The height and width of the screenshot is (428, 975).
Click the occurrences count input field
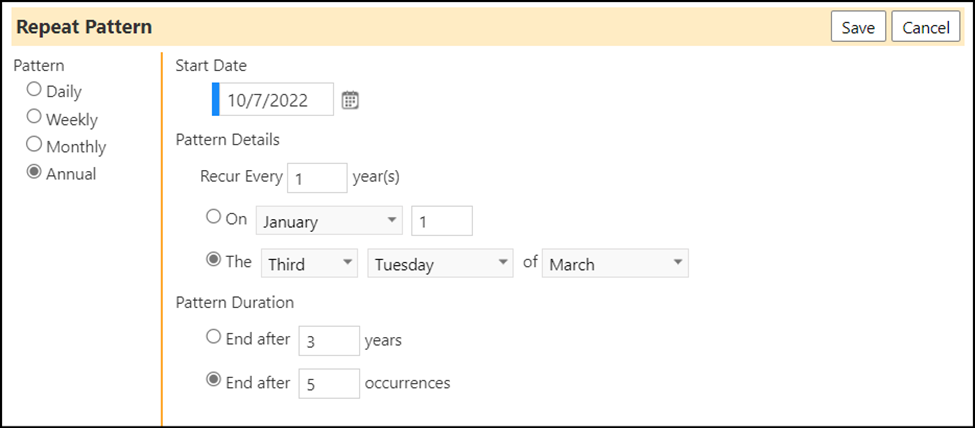click(x=329, y=383)
